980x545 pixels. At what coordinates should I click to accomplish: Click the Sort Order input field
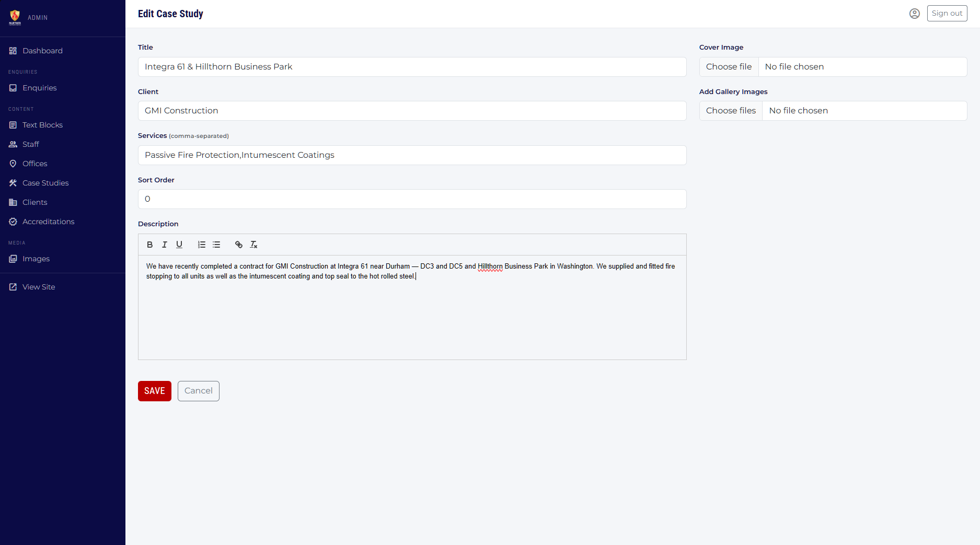(412, 199)
